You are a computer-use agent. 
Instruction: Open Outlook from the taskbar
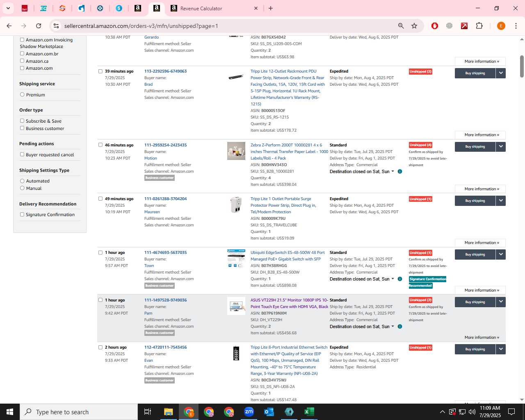[x=269, y=412]
